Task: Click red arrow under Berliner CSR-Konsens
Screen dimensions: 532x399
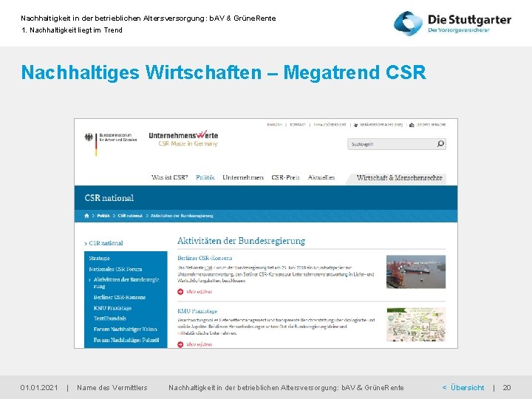Action: click(180, 291)
